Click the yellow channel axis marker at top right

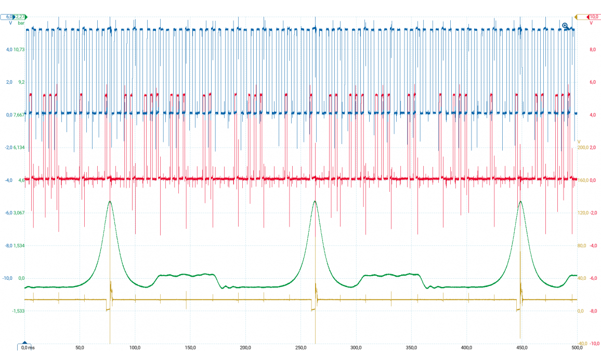576,17
